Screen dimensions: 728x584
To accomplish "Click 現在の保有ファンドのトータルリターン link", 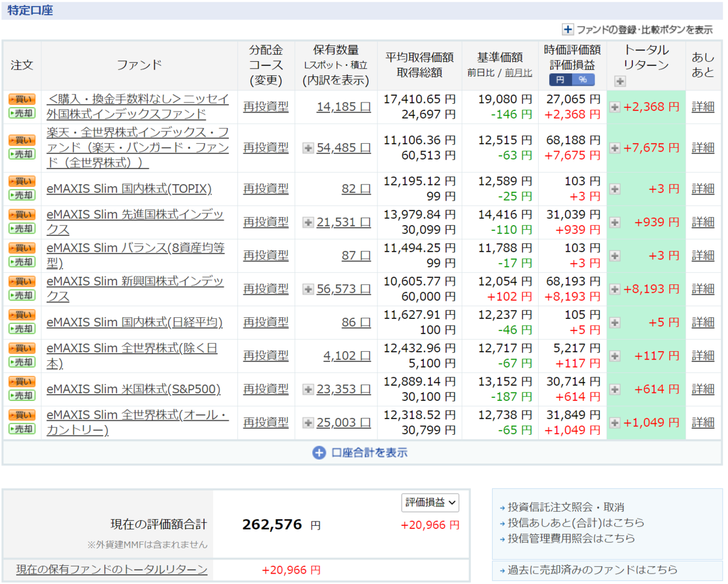I will (112, 569).
